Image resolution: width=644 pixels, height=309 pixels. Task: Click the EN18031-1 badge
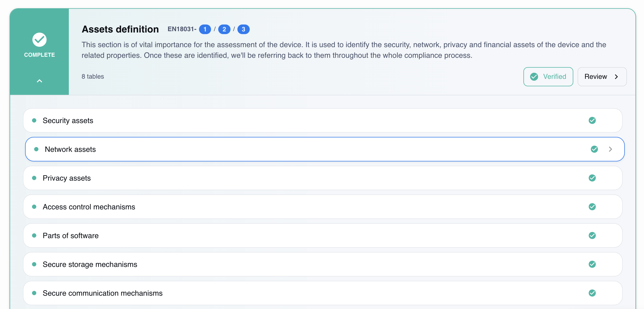[x=205, y=29]
